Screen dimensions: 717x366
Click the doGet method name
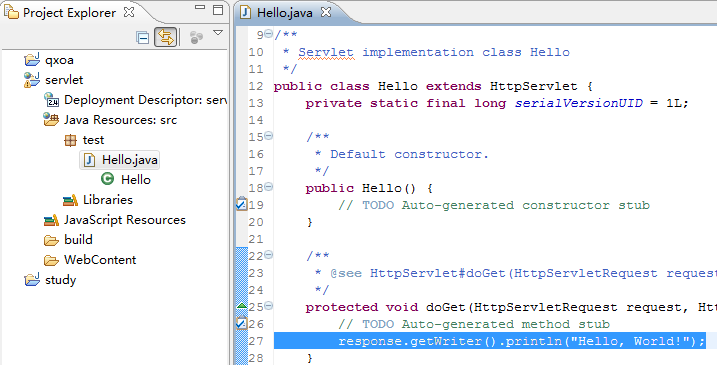pyautogui.click(x=446, y=307)
